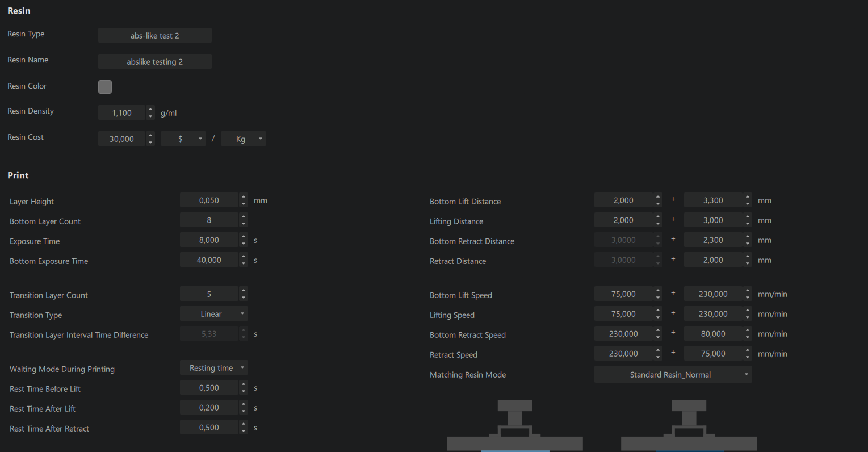Image resolution: width=868 pixels, height=452 pixels.
Task: Click the Rest Time After Lift field
Action: [209, 407]
